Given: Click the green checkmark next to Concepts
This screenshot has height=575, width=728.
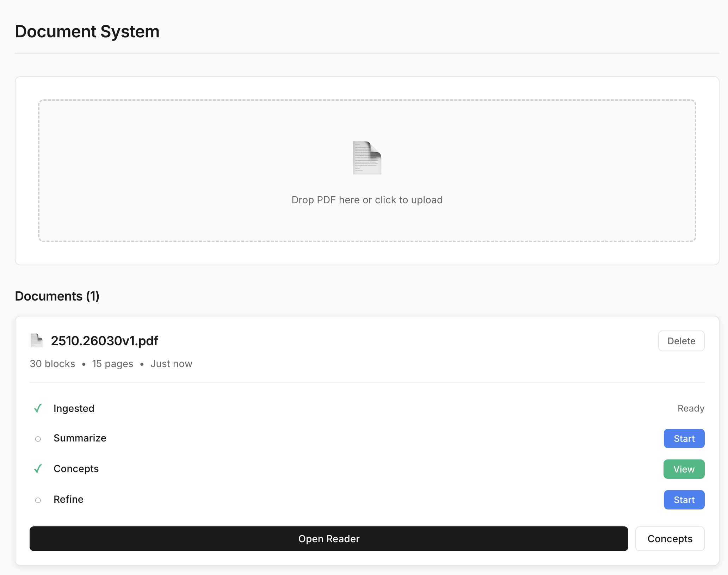Looking at the screenshot, I should tap(38, 469).
